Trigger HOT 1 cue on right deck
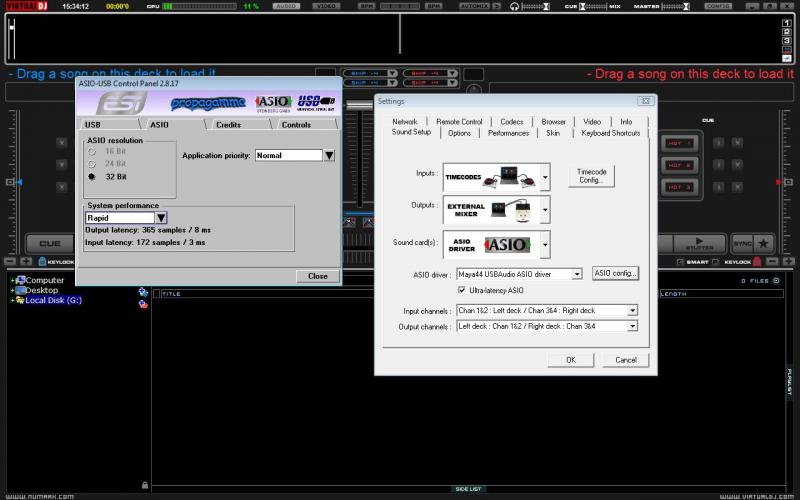 click(x=681, y=143)
